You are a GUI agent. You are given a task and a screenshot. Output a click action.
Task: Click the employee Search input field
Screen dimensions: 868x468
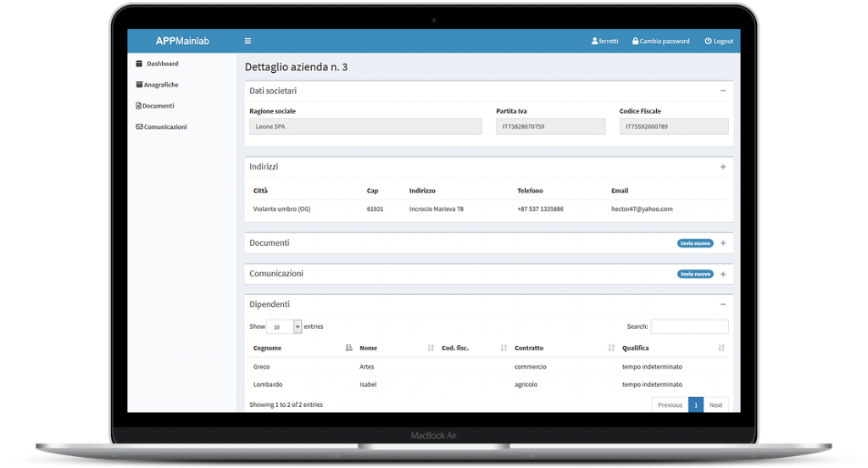click(689, 326)
